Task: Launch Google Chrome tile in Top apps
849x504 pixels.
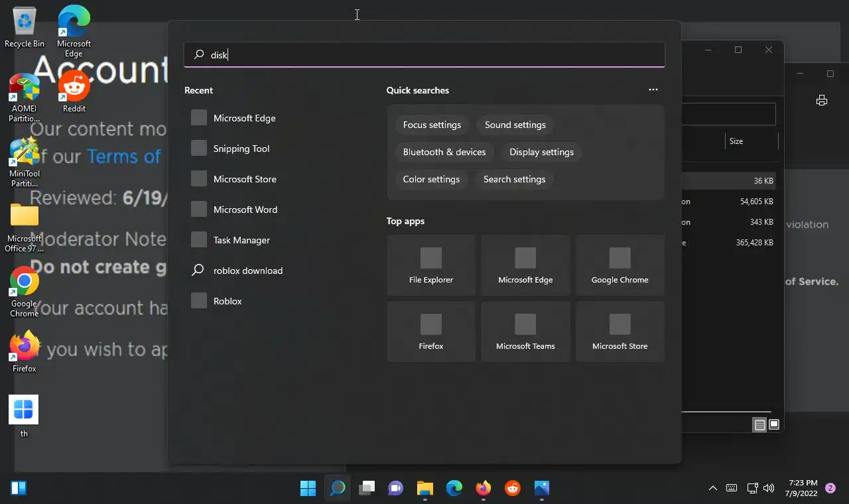Action: point(620,265)
